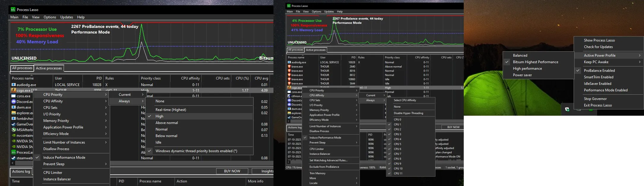
Task: Select the explorer.exe icon in middle window
Action: 289,113
